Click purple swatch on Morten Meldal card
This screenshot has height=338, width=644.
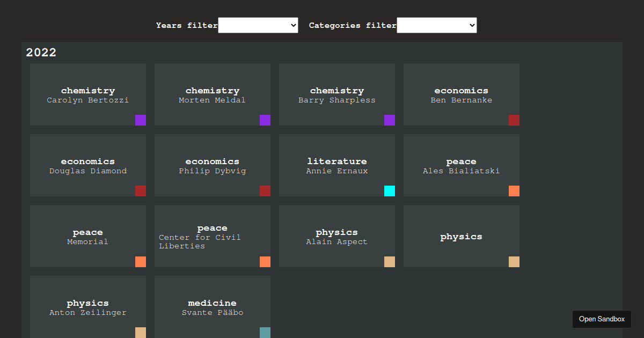(x=265, y=120)
